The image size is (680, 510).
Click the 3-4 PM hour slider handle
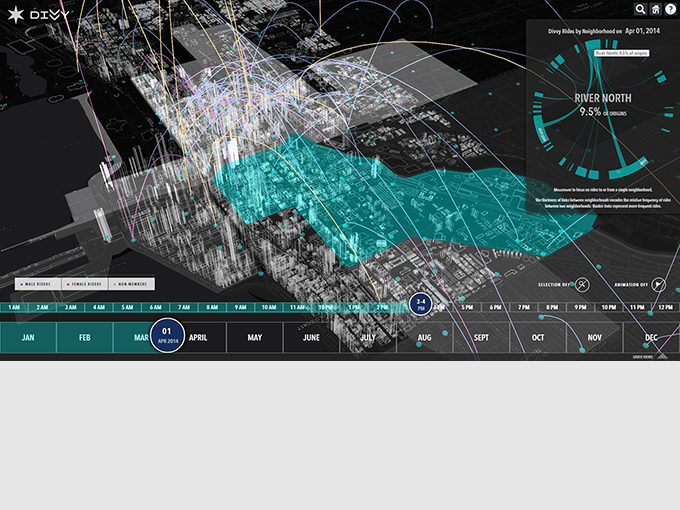421,304
